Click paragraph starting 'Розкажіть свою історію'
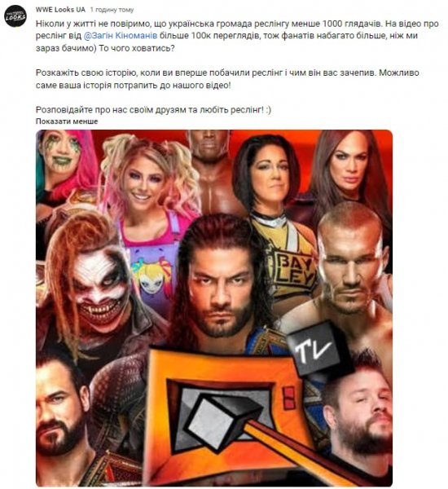This screenshot has height=489, width=448. (227, 79)
